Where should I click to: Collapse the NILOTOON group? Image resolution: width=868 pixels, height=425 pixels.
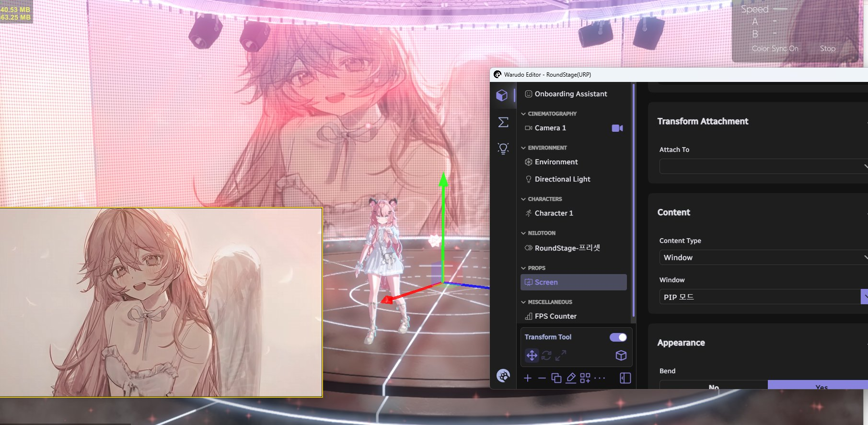click(x=523, y=233)
